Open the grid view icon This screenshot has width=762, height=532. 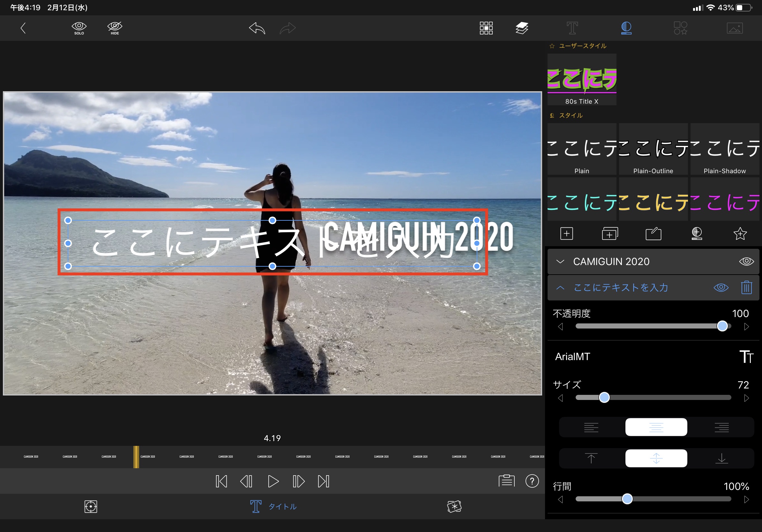click(486, 28)
